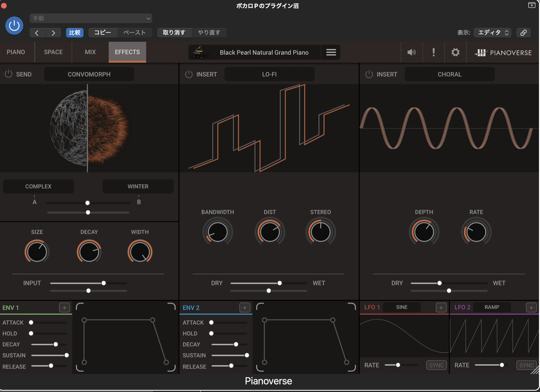Click the Convomorph INPUT slider
This screenshot has height=392, width=540.
tap(88, 283)
